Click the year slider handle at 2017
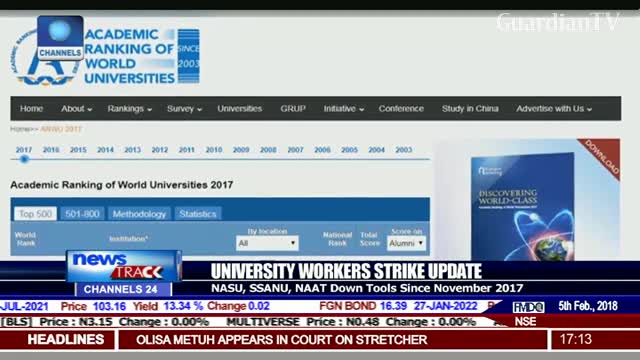This screenshot has height=360, width=640. (x=24, y=159)
